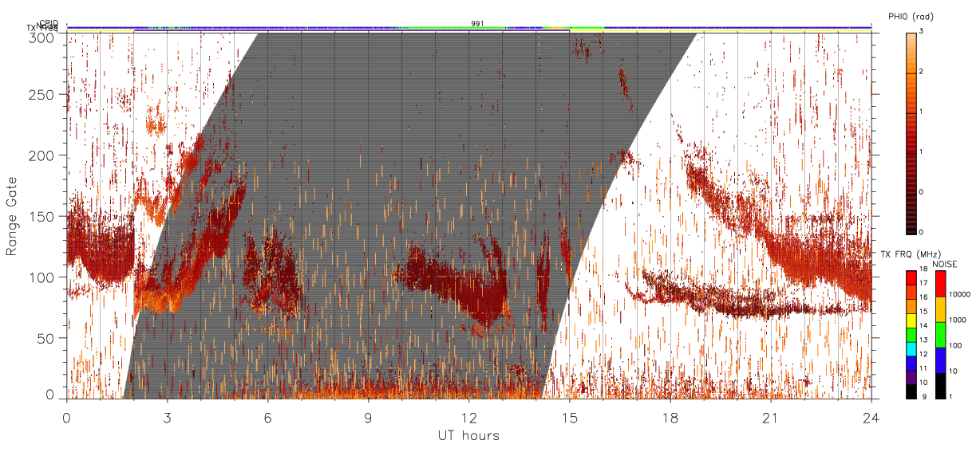Click the "UT hours" axis title
Screen dimensions: 980x452
click(x=468, y=435)
